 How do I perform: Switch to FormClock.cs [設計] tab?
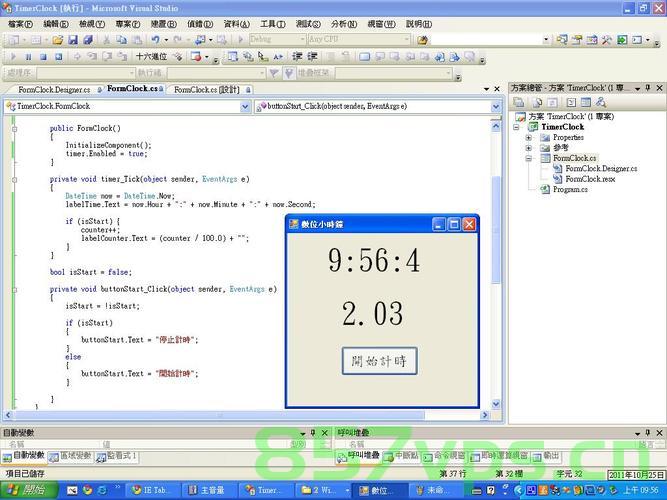tap(207, 90)
